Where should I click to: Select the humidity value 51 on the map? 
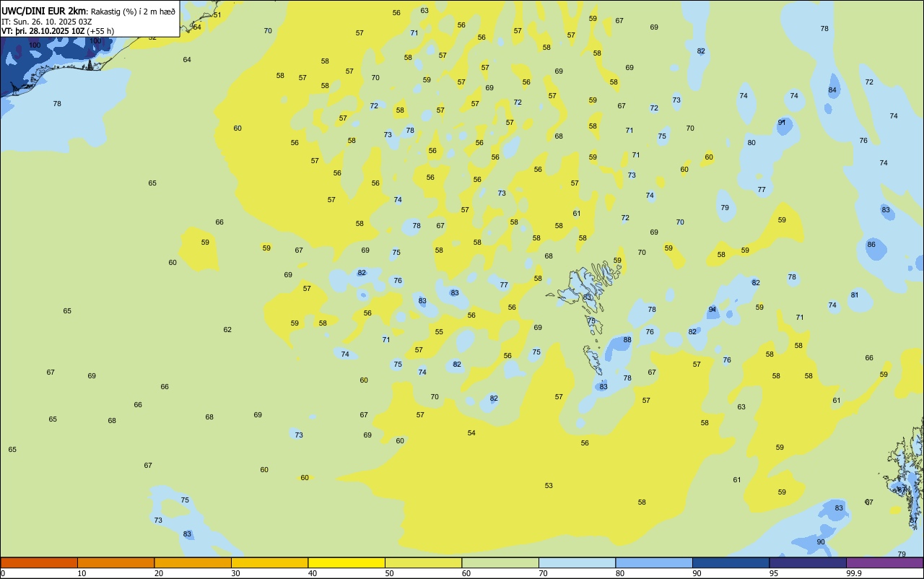pos(217,15)
